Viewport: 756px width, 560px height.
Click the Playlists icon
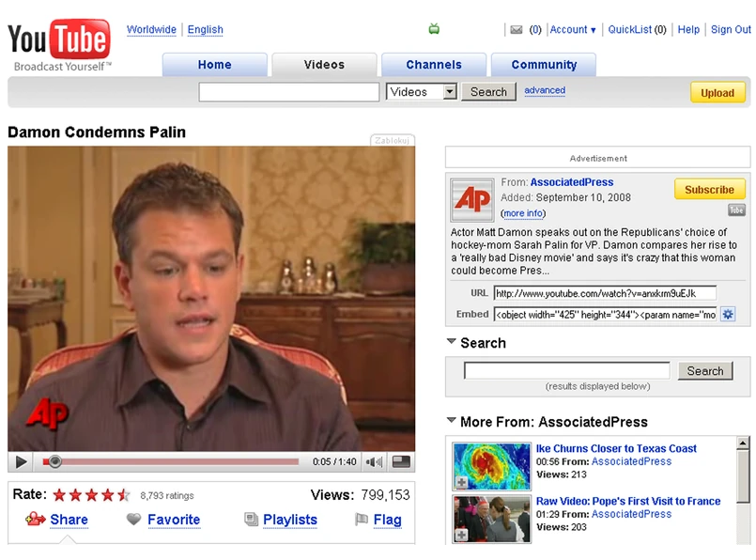click(251, 519)
